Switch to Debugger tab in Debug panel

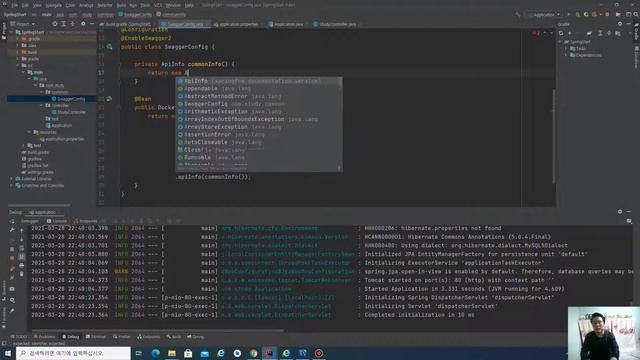click(29, 221)
